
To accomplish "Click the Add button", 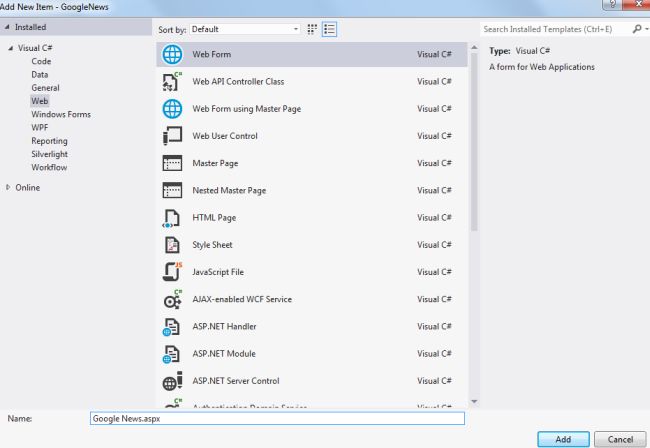I will point(563,439).
